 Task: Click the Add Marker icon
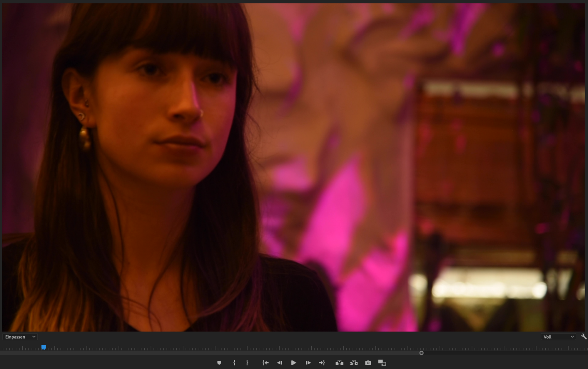point(219,363)
